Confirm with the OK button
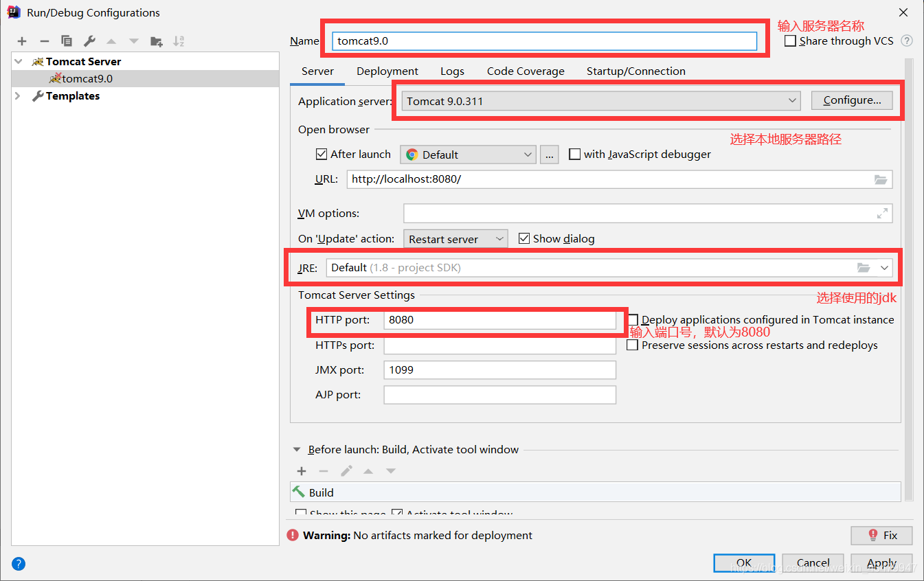Image resolution: width=924 pixels, height=581 pixels. pyautogui.click(x=744, y=562)
